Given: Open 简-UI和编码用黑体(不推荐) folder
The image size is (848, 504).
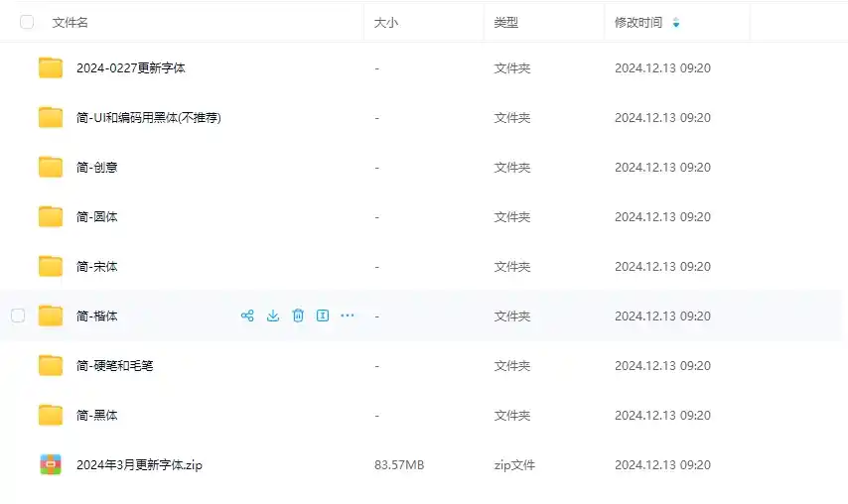Looking at the screenshot, I should click(x=148, y=117).
